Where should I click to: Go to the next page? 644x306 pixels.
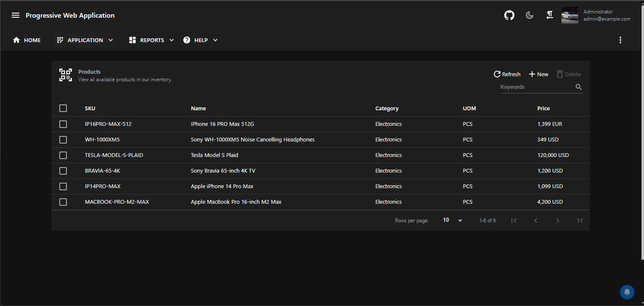(558, 221)
